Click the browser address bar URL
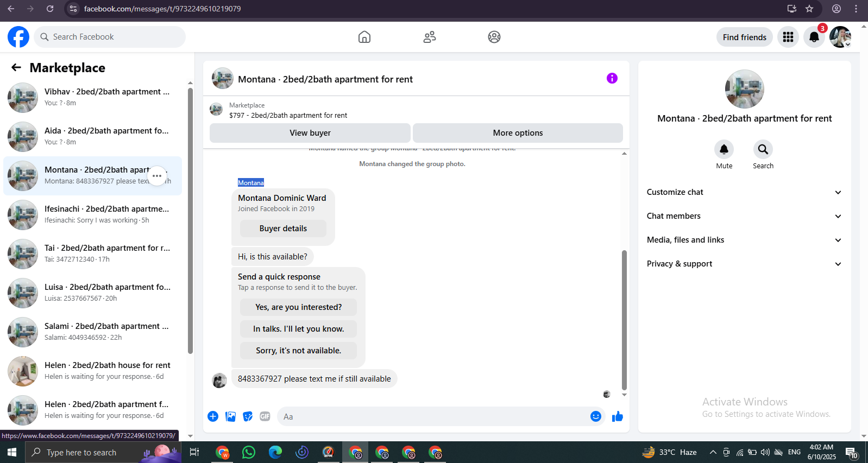The width and height of the screenshot is (868, 463). (162, 9)
